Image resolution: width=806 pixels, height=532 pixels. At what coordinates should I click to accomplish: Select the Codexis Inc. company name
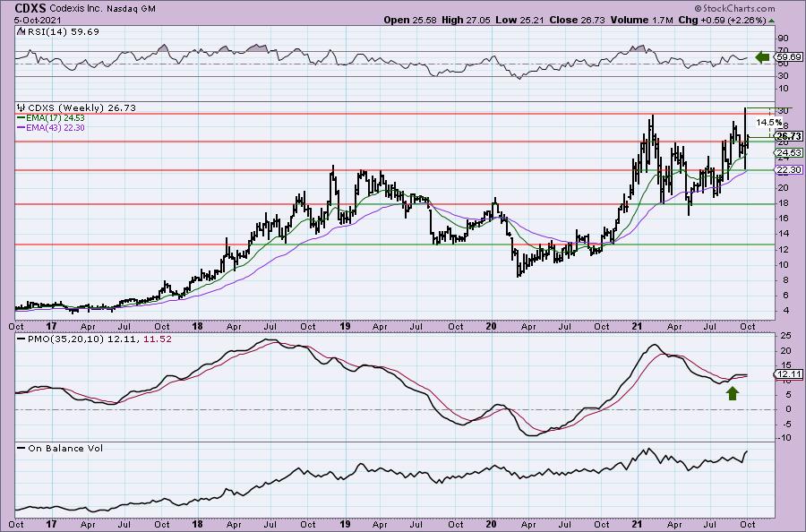[74, 9]
